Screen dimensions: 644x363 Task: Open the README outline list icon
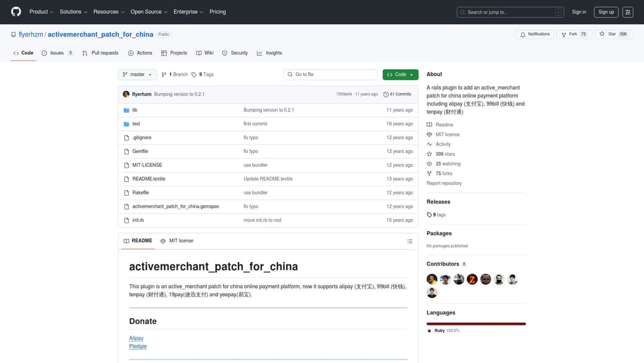tap(410, 241)
